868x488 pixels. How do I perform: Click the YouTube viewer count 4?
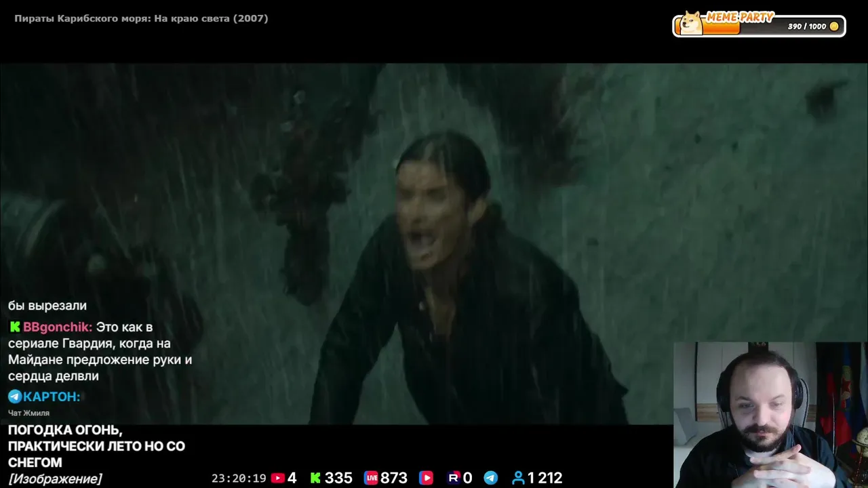click(292, 478)
